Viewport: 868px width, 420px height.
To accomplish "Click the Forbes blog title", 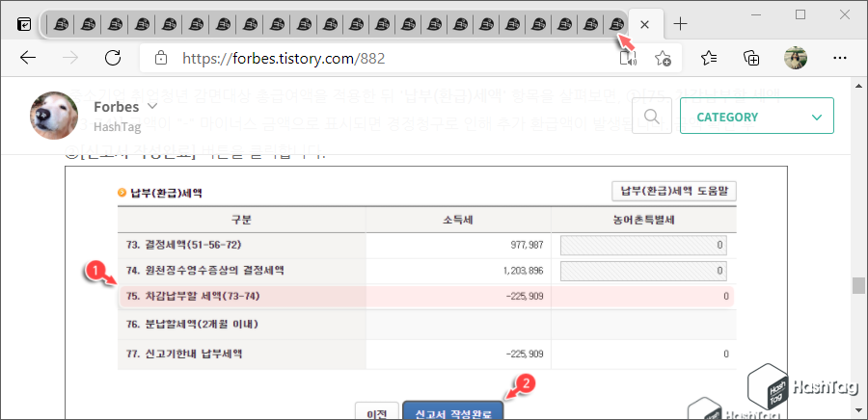I will [x=116, y=107].
